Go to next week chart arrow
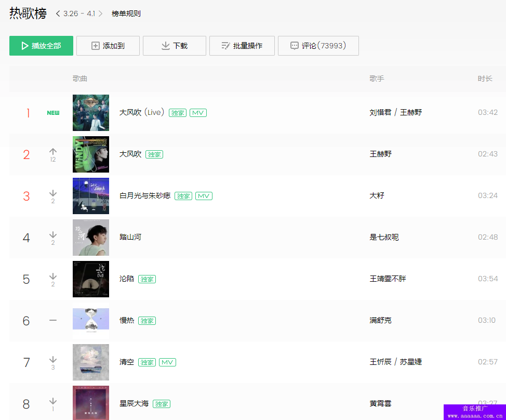 [x=100, y=14]
